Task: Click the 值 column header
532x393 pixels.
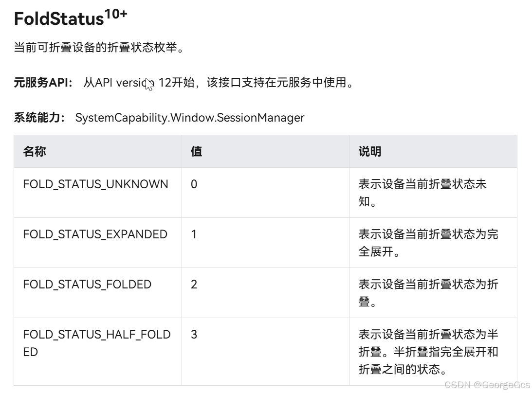Action: point(196,151)
